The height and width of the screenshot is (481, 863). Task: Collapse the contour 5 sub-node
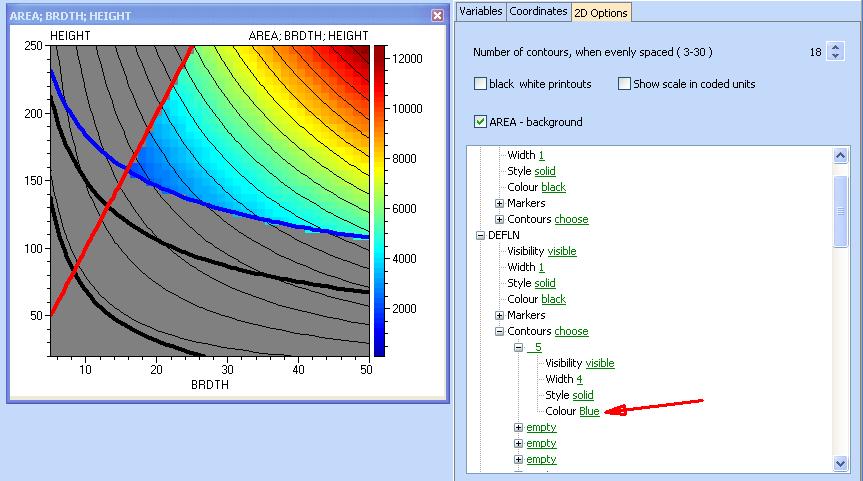(519, 347)
